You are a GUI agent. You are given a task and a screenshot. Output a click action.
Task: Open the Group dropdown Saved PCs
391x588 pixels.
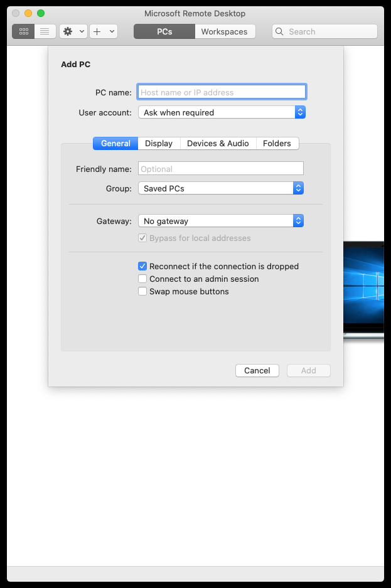tap(221, 188)
